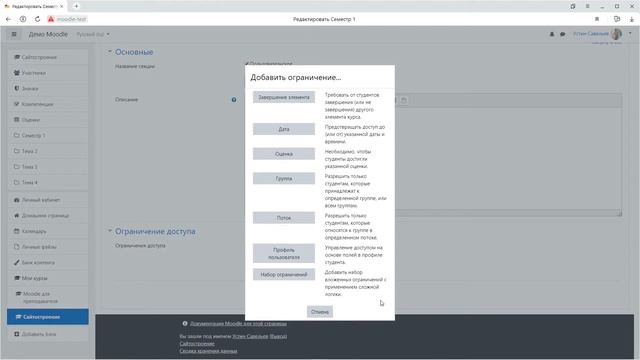Open the Сайтостроение link in footer
The image size is (640, 360).
coord(197,344)
